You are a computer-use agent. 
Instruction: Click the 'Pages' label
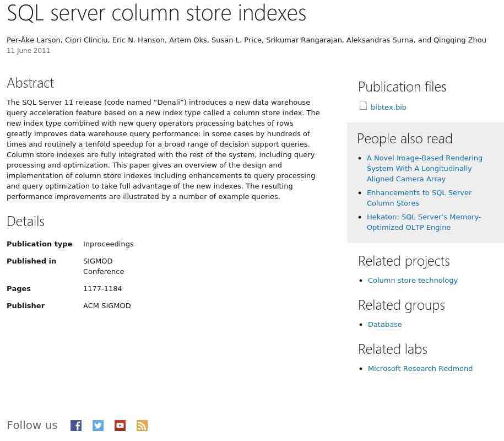(x=19, y=288)
